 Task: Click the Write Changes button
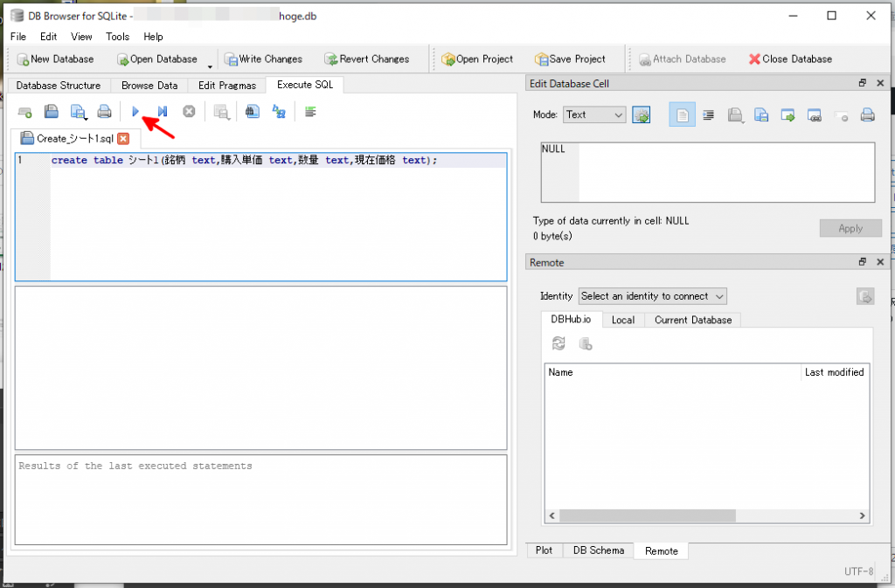click(264, 59)
